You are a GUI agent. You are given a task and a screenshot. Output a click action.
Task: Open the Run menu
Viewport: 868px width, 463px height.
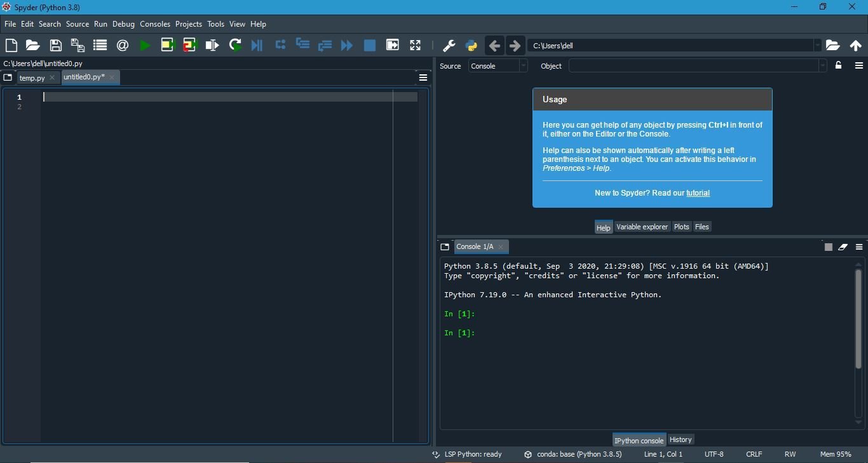(100, 24)
